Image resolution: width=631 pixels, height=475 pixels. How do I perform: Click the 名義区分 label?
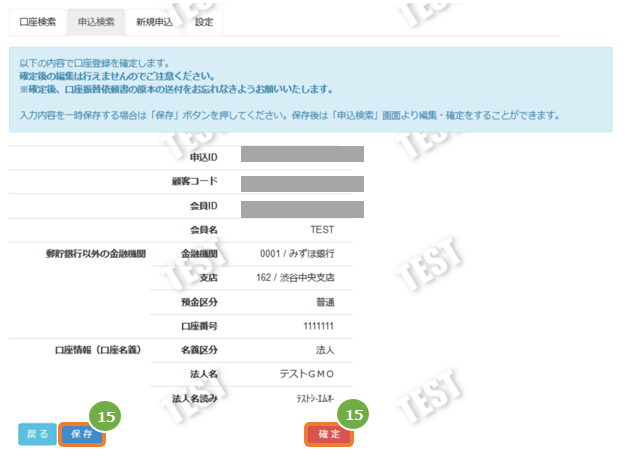[x=199, y=350]
